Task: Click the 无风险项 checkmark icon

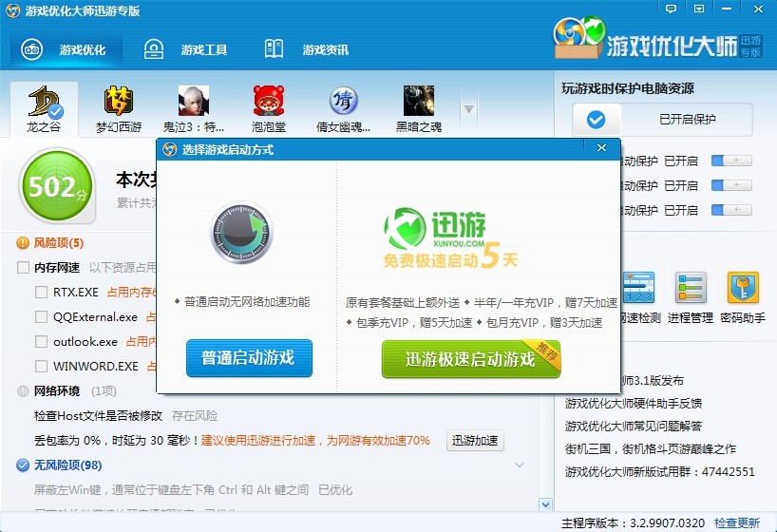Action: pyautogui.click(x=23, y=465)
